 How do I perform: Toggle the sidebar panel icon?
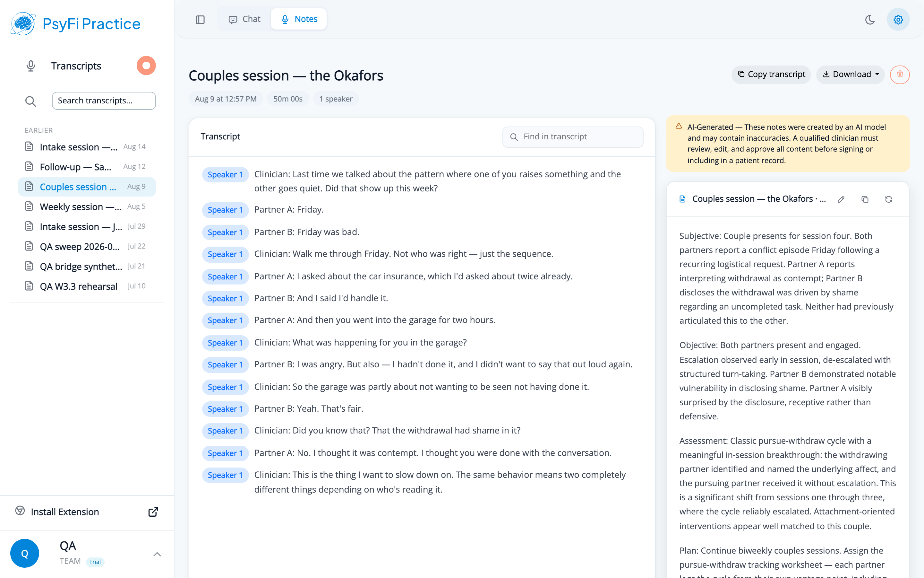point(200,20)
